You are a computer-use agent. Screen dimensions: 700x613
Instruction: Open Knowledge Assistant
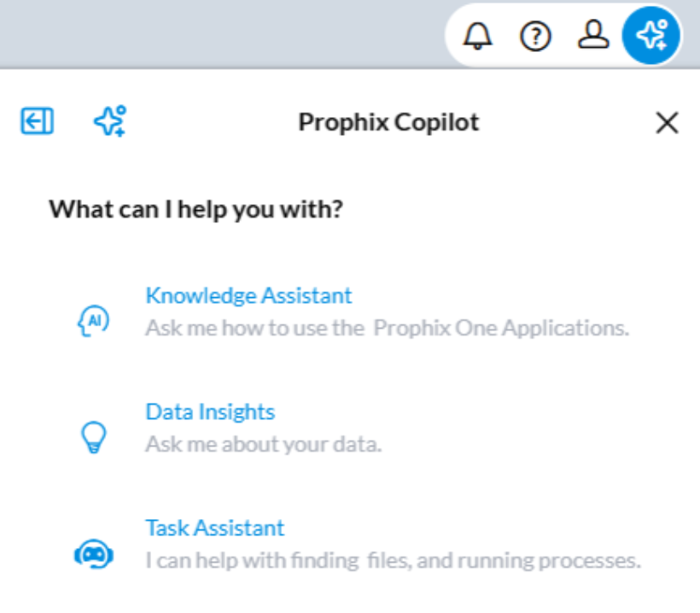pyautogui.click(x=248, y=295)
